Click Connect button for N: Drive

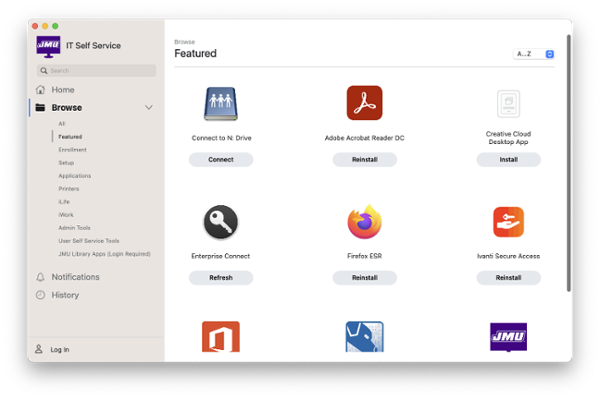(x=221, y=160)
